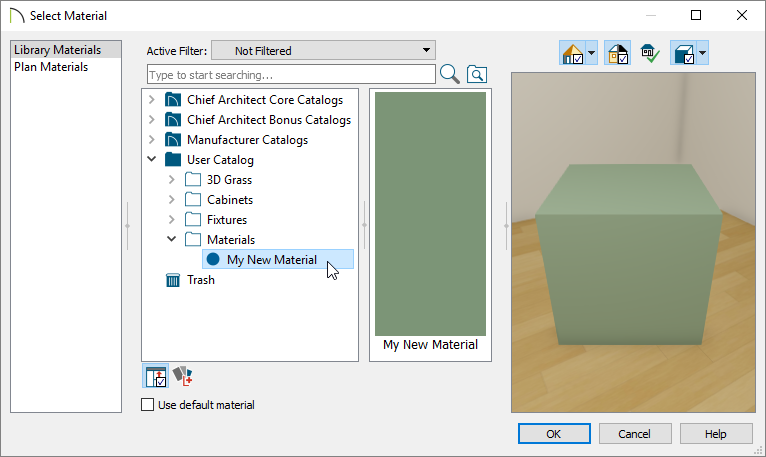Click the colored house display icon

coord(617,53)
